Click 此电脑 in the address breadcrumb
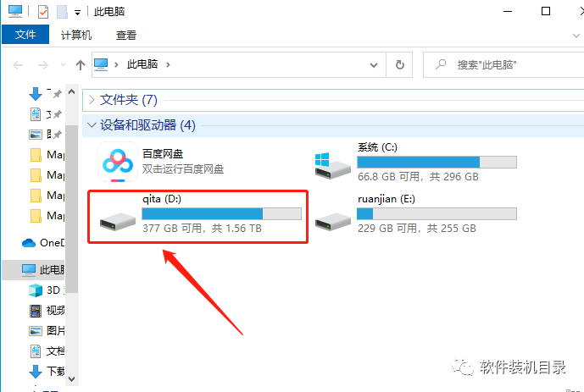584x392 pixels. 142,64
